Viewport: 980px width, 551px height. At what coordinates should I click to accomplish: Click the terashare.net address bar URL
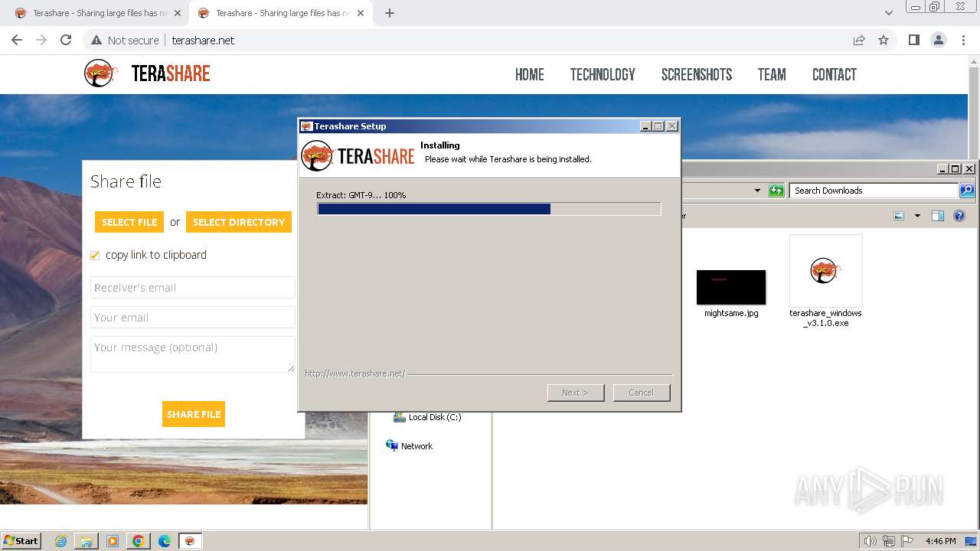(x=203, y=40)
